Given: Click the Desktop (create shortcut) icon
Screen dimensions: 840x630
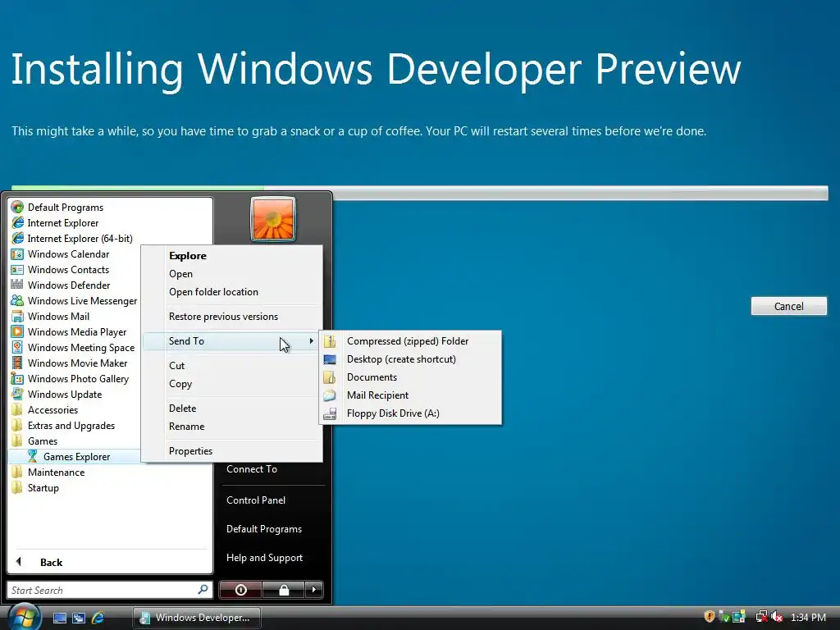Looking at the screenshot, I should 330,359.
